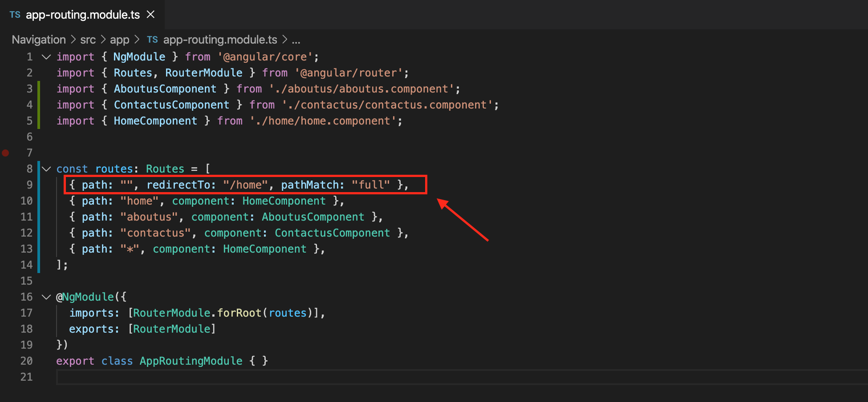Click routes argument on line 17

[288, 313]
